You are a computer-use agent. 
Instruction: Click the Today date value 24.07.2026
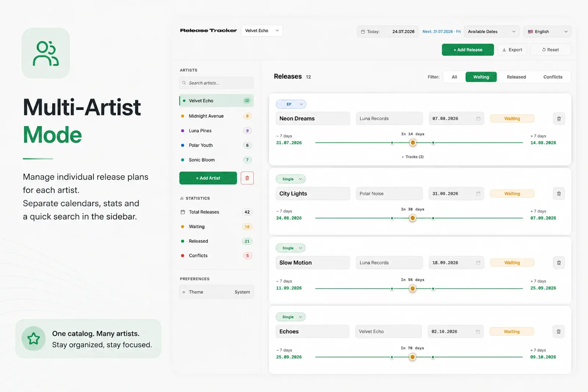[x=403, y=32]
